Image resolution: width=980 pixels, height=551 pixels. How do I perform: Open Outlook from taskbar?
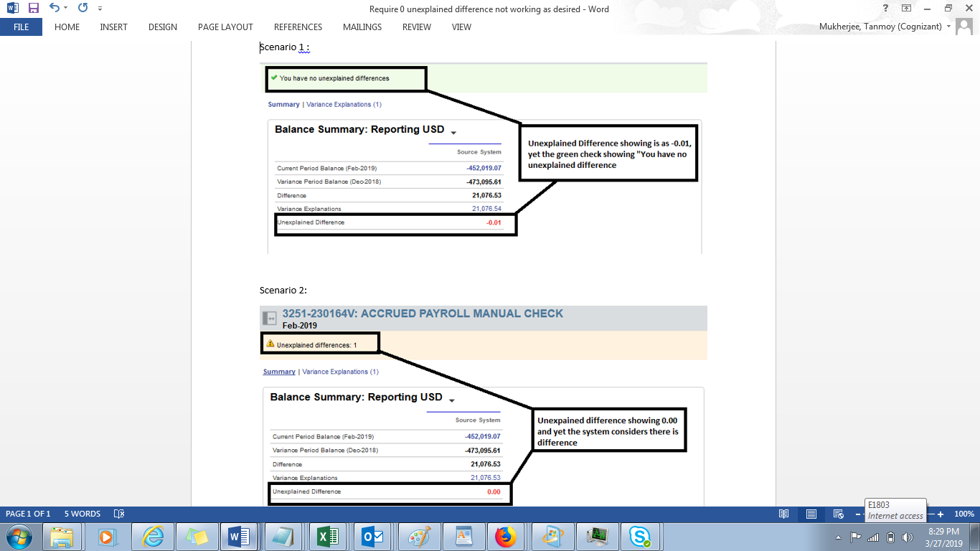tap(372, 537)
